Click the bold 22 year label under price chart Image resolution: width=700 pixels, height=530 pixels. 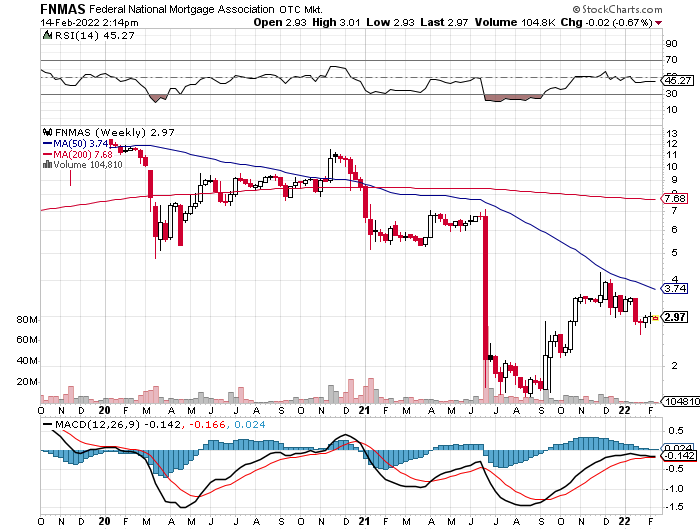(625, 410)
